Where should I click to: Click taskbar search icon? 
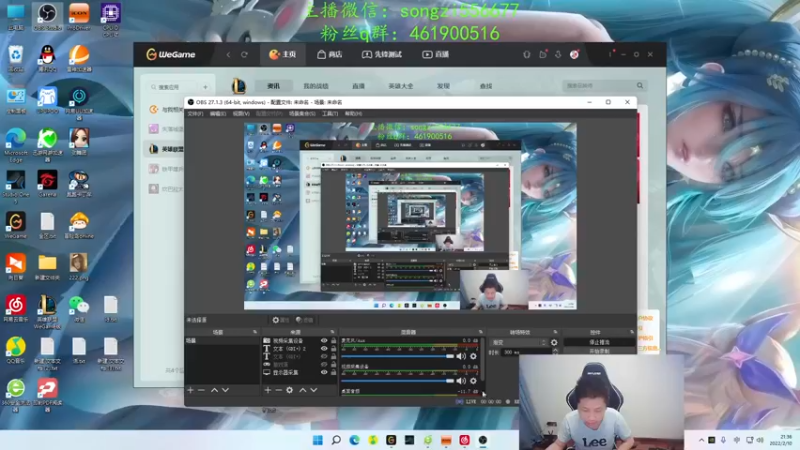tap(336, 440)
